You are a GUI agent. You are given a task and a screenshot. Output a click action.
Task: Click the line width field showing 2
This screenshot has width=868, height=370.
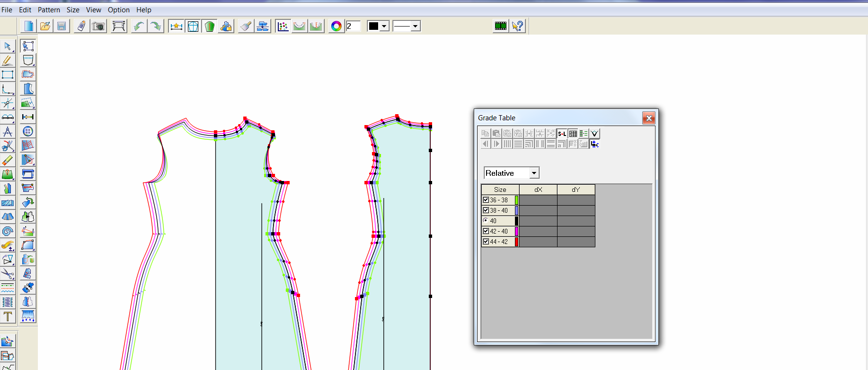(x=353, y=26)
